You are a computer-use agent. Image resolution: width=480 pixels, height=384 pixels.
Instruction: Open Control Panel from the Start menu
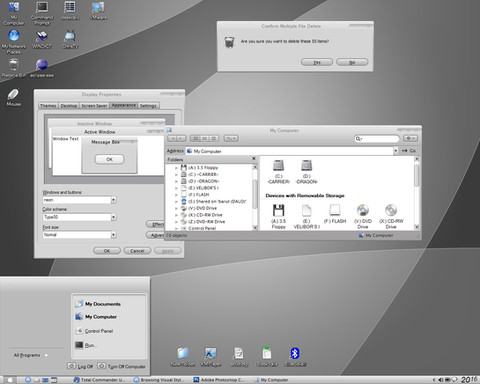[x=99, y=331]
